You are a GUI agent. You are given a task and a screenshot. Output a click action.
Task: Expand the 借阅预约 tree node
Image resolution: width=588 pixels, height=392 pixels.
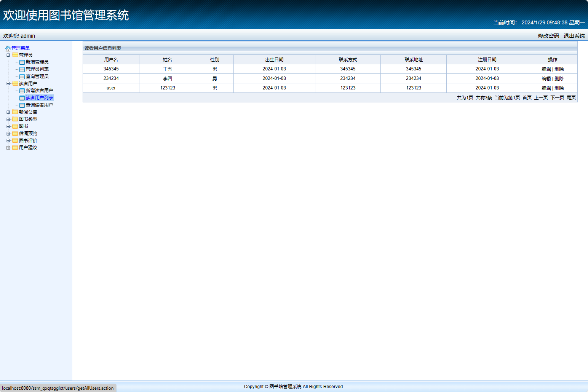tap(8, 134)
